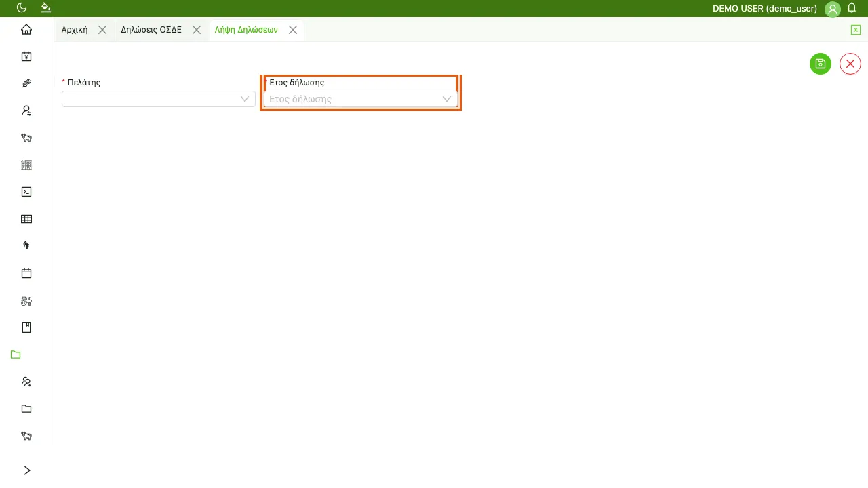Open the black folder icon in sidebar
Image resolution: width=868 pixels, height=488 pixels.
tap(26, 409)
